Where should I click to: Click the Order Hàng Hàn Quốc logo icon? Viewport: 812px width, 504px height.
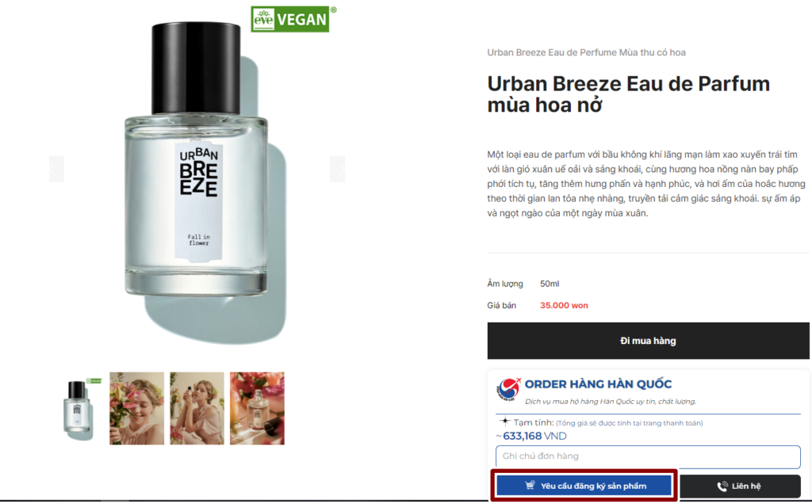[508, 389]
